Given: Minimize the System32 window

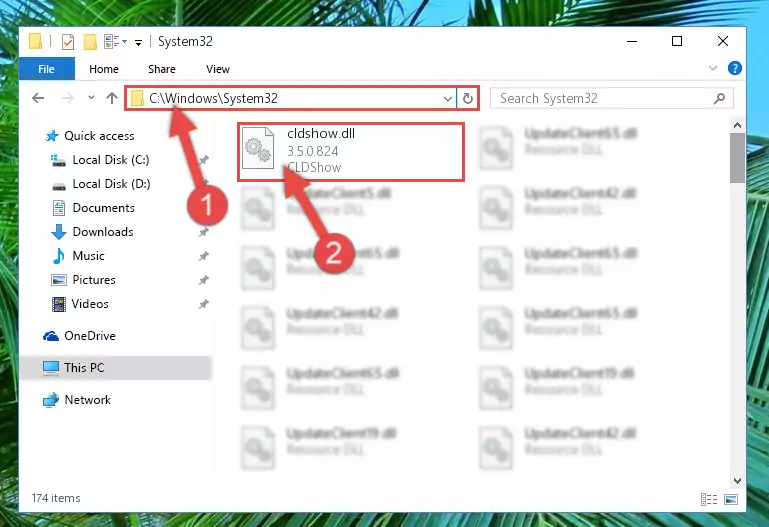Looking at the screenshot, I should click(632, 42).
